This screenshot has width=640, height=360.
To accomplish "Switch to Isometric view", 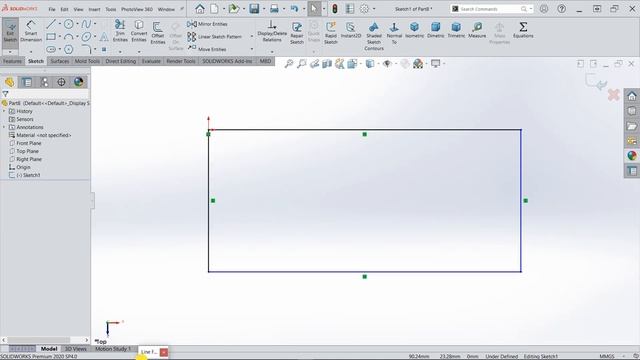I will click(414, 30).
